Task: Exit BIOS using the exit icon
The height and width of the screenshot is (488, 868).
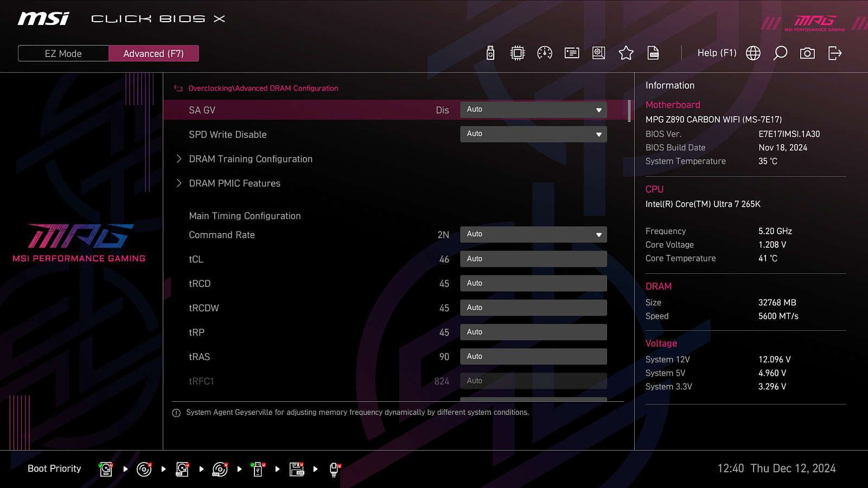Action: (x=835, y=53)
